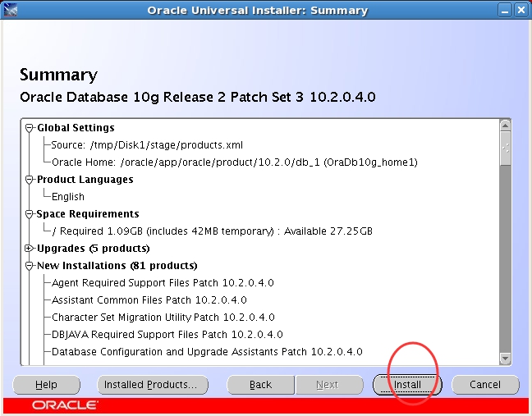Collapse the Global Settings tree node

30,128
